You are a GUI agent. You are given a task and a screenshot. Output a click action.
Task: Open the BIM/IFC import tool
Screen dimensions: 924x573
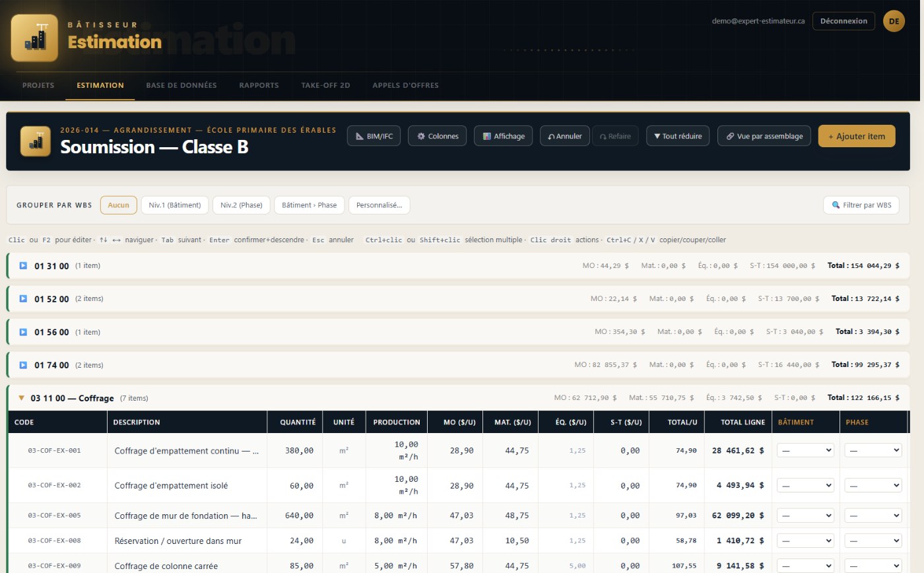tap(374, 136)
